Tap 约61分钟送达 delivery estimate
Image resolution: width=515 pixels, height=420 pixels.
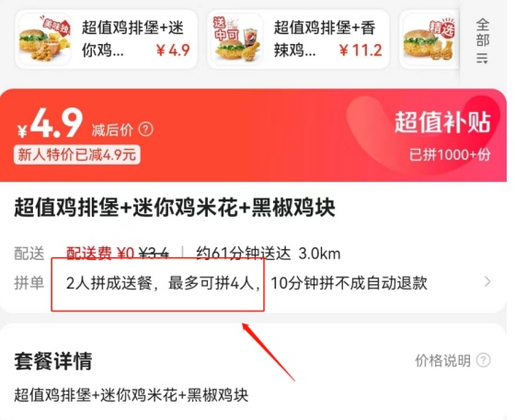[244, 254]
